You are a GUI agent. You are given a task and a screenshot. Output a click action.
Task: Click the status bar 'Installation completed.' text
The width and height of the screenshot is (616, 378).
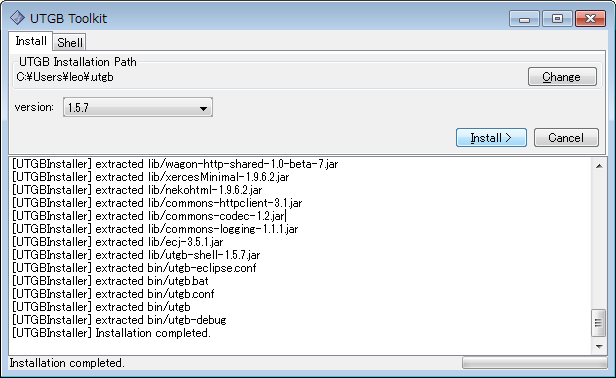[x=67, y=363]
